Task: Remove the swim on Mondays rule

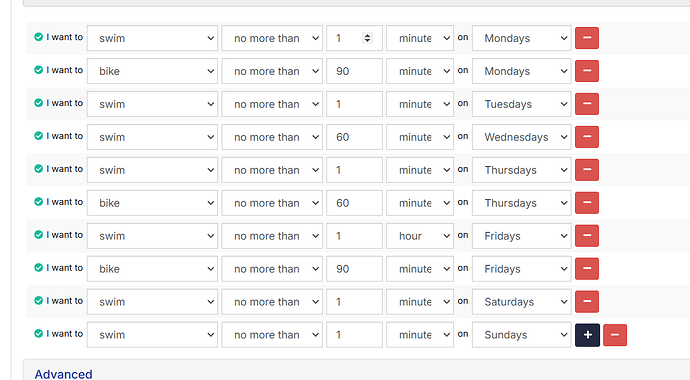Action: click(587, 38)
